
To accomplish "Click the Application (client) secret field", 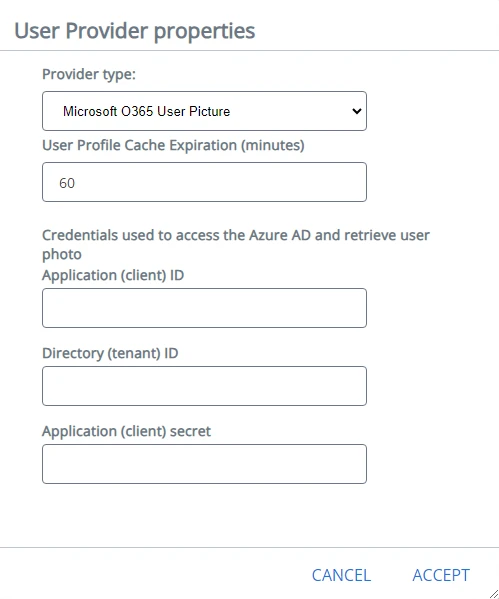I will (204, 464).
